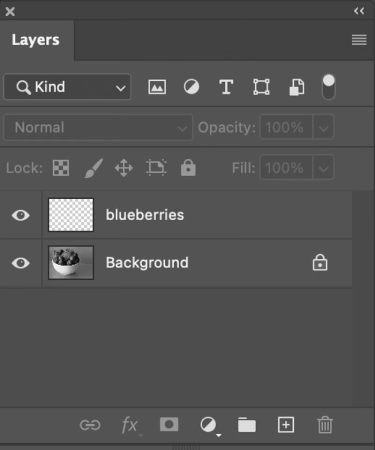Image resolution: width=375 pixels, height=450 pixels.
Task: Open the Kind filter dropdown
Action: (67, 87)
